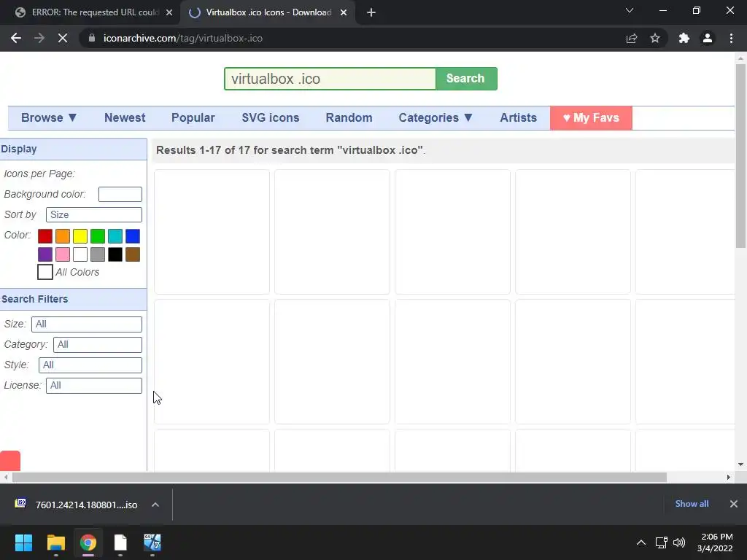Screen dimensions: 747x560
Task: Filter by gray color swatch
Action: tap(98, 254)
